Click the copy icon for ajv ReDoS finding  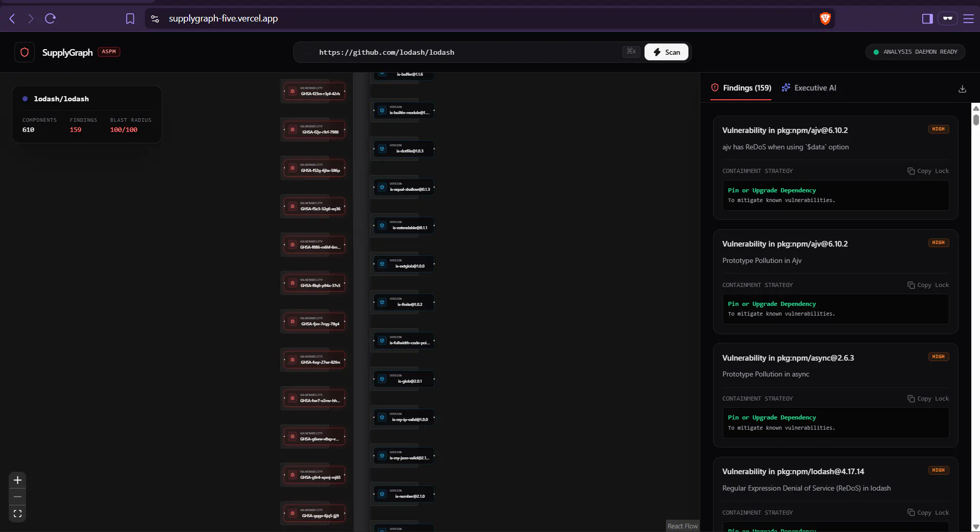coord(911,171)
